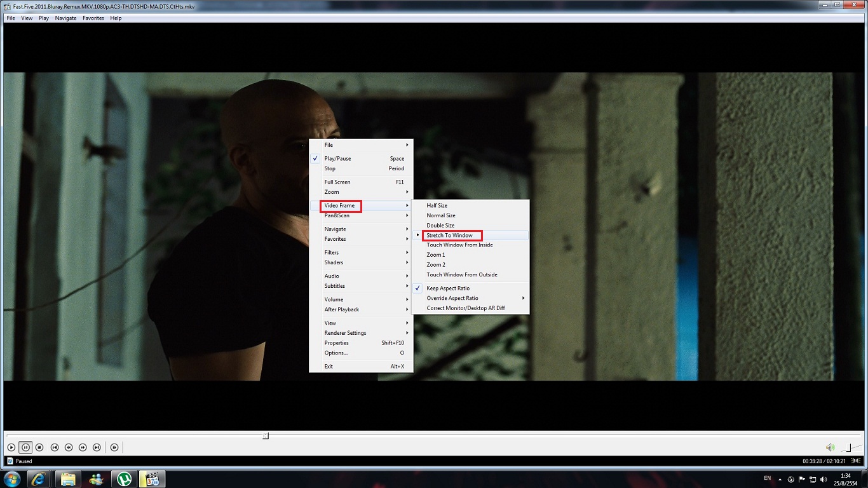Image resolution: width=868 pixels, height=488 pixels.
Task: Click the 00:39:28 / 02:10:21 time display
Action: point(825,461)
